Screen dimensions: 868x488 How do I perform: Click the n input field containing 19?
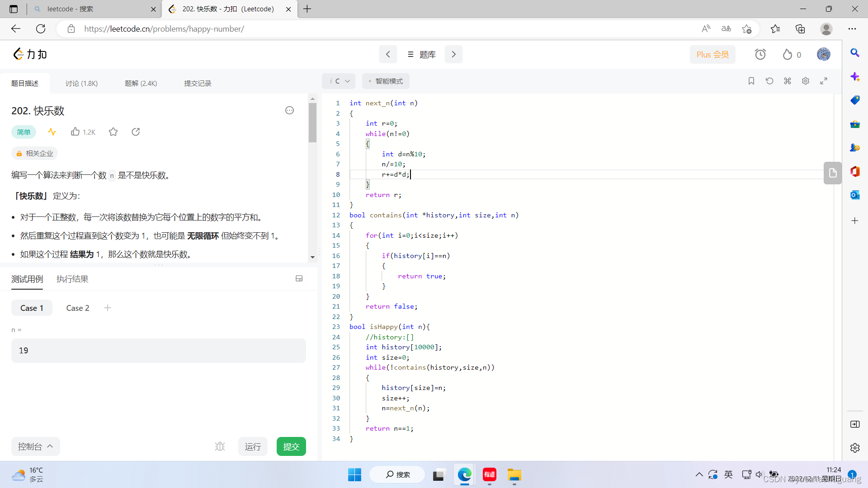158,351
